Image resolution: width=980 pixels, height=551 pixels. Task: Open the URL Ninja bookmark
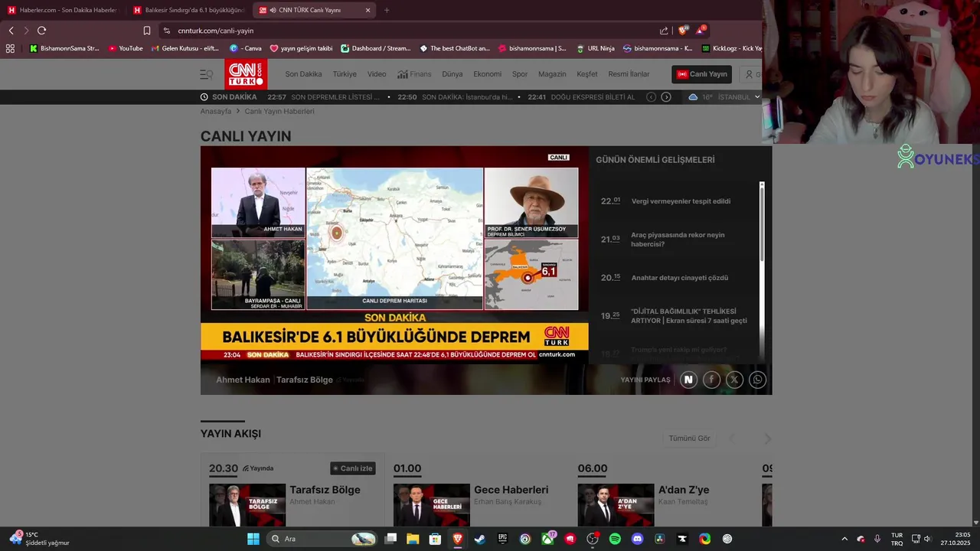click(x=595, y=48)
